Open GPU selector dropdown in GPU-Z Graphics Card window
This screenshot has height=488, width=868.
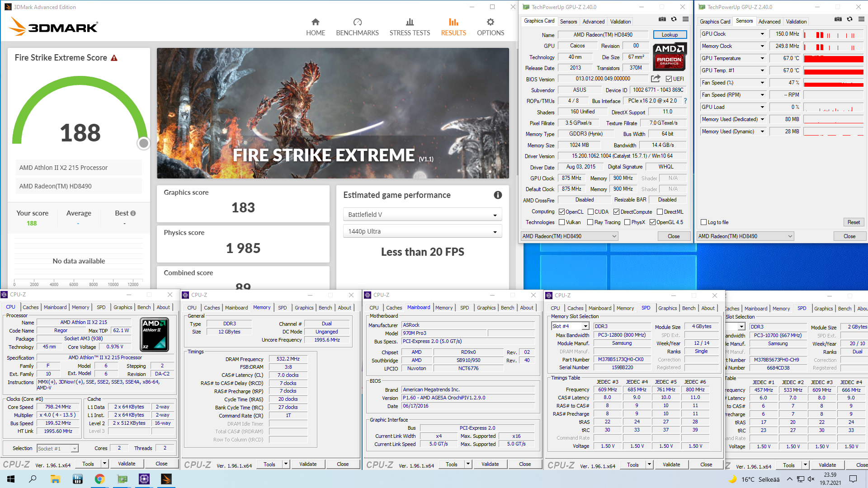[569, 236]
